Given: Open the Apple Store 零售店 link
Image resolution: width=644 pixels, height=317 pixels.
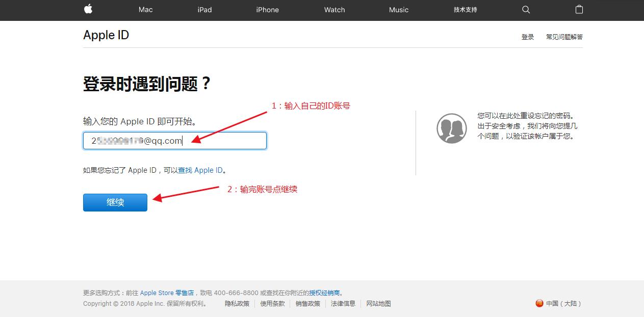Looking at the screenshot, I should [167, 293].
